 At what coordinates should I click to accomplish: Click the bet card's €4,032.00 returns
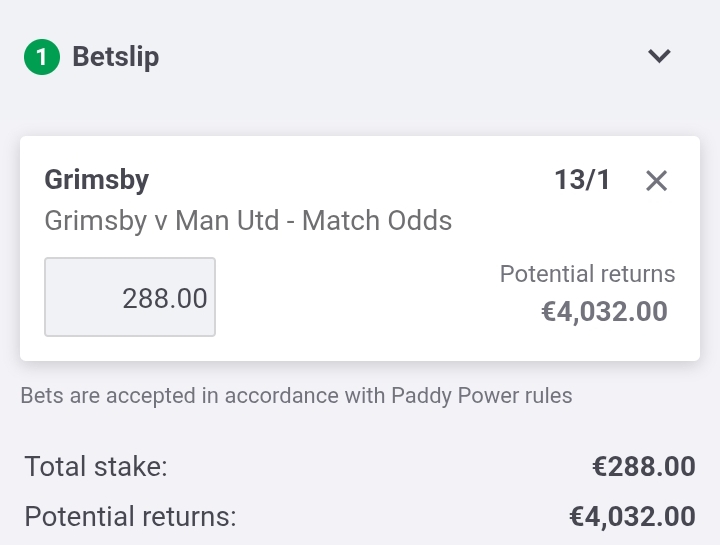(x=604, y=312)
